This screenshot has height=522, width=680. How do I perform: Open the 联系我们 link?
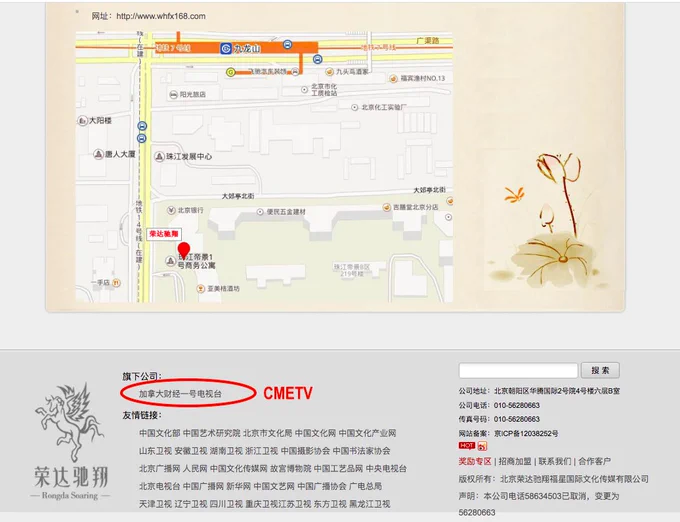(x=555, y=461)
